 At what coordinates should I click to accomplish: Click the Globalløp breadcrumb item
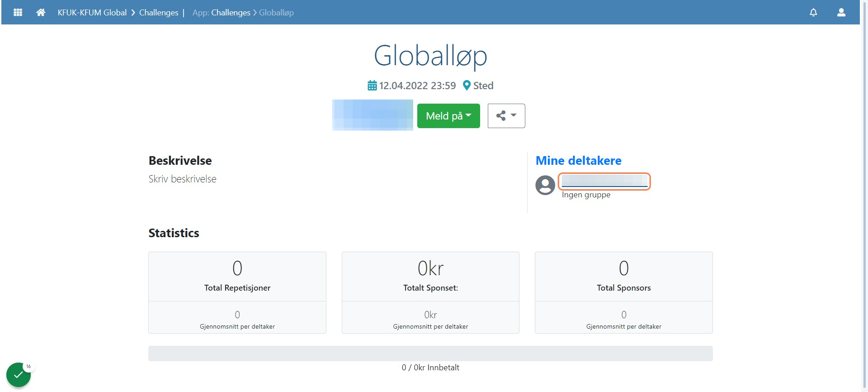[276, 13]
